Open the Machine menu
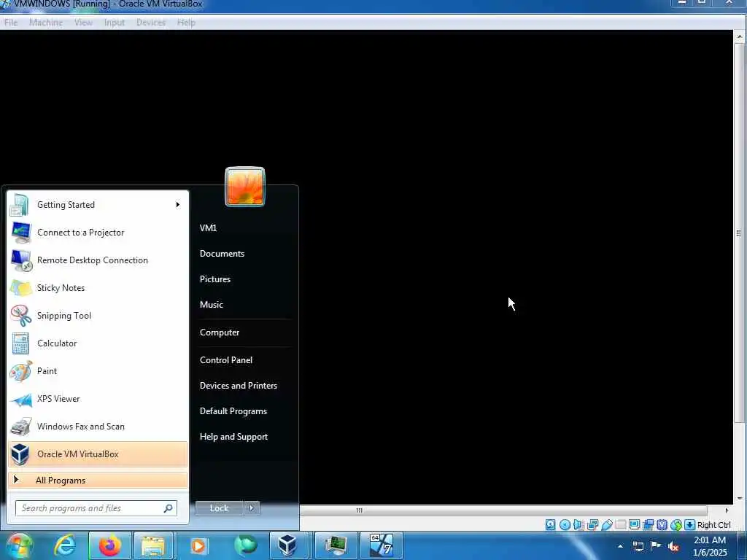 46,23
